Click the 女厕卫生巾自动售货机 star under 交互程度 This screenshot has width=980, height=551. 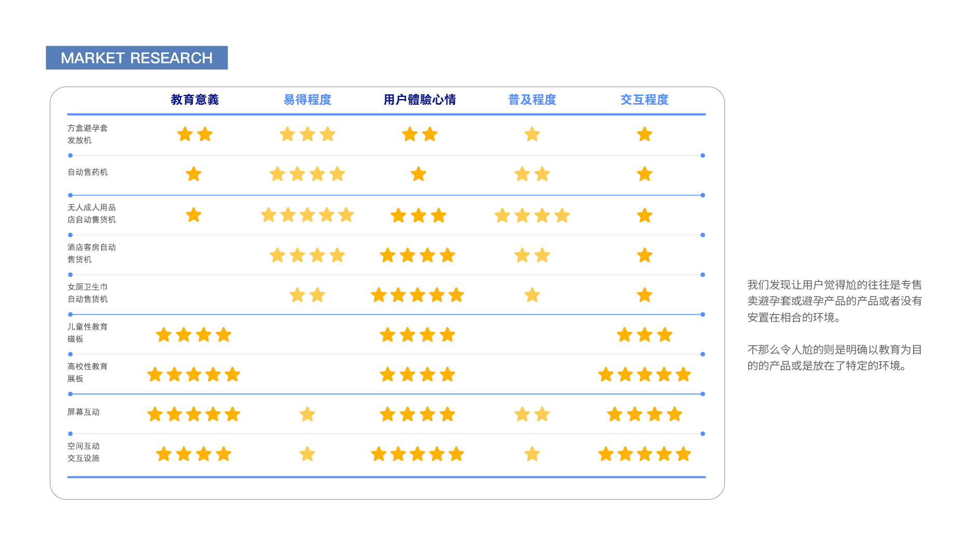[645, 295]
